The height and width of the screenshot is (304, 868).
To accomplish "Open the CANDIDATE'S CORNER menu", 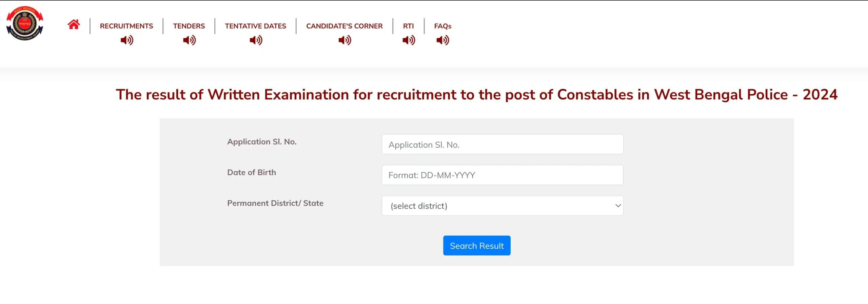I will (x=344, y=26).
